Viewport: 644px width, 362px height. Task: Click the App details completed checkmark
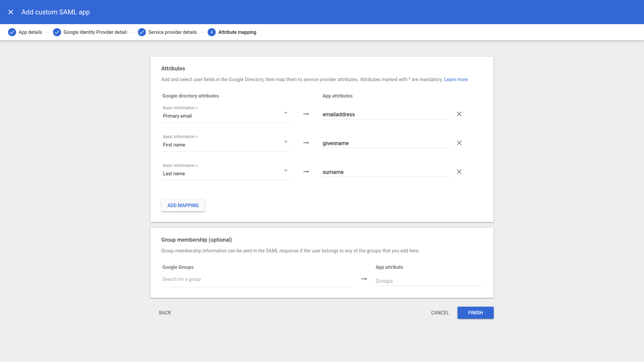12,32
